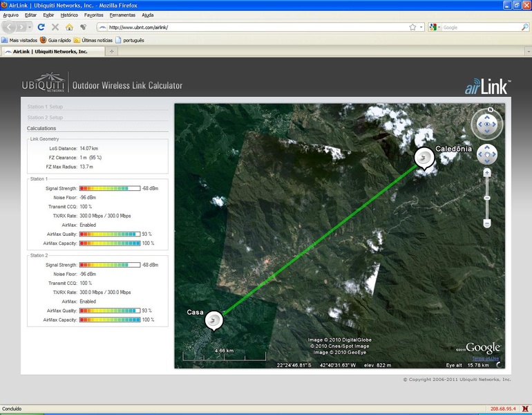532x415 pixels.
Task: Click the Station 2 AirMax Capacity bar
Action: tap(110, 320)
